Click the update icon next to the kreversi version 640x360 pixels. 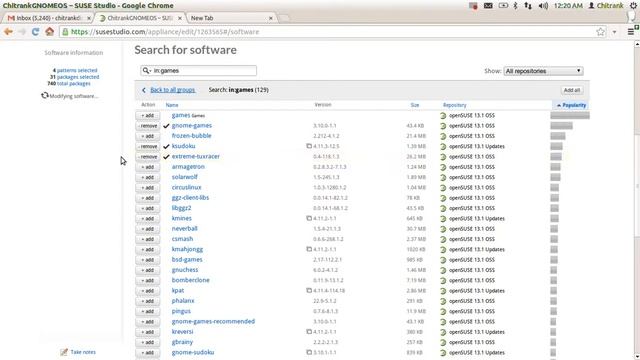(x=309, y=331)
